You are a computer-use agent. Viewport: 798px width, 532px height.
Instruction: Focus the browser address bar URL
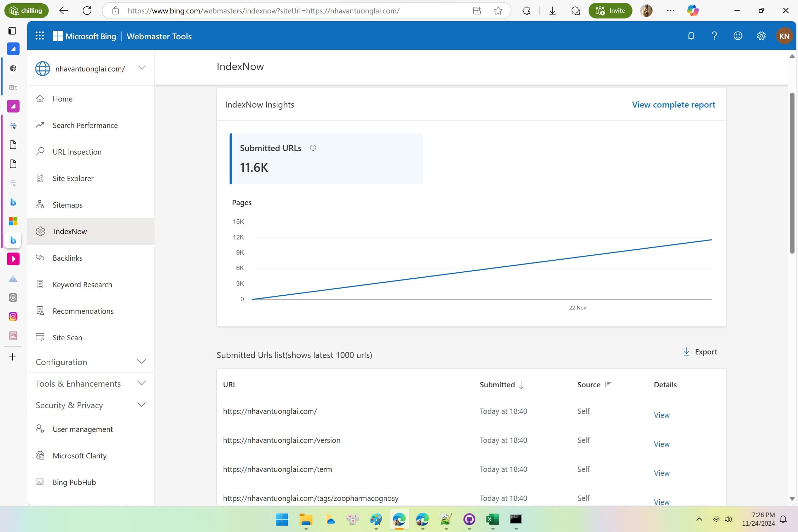[x=264, y=11]
